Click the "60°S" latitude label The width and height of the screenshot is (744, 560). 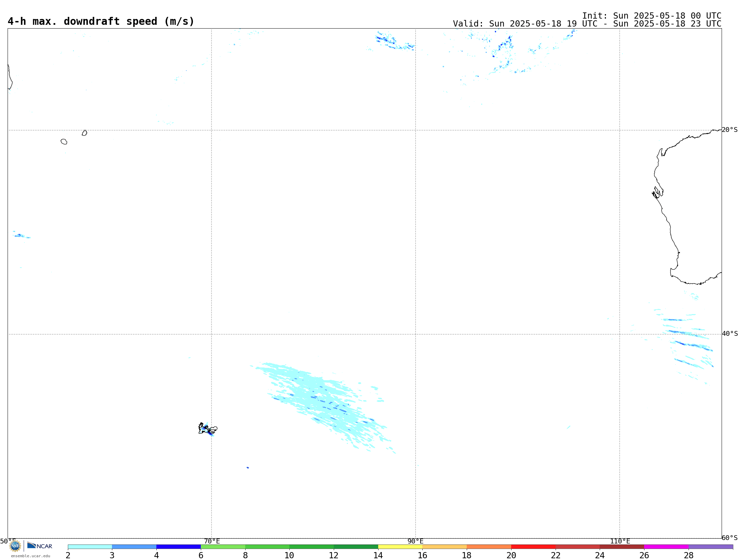click(730, 538)
